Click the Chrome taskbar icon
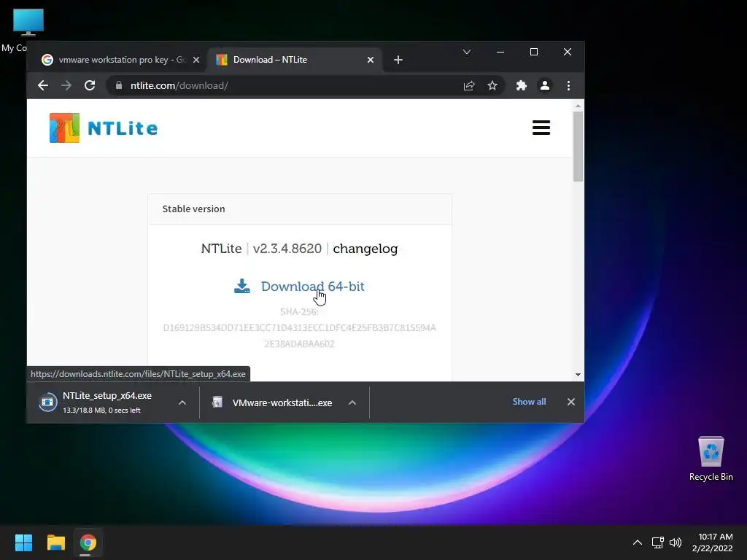The height and width of the screenshot is (560, 747). click(88, 542)
